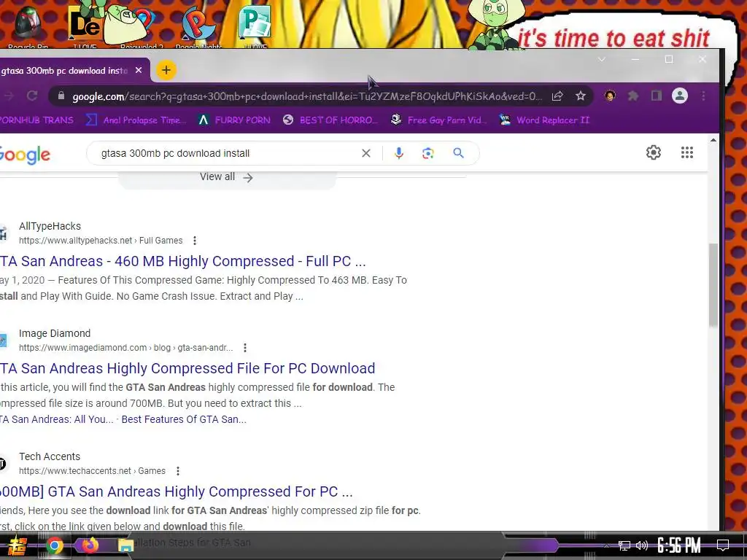Viewport: 747px width, 560px height.
Task: Open Chrome three-dot menu
Action: 704,96
